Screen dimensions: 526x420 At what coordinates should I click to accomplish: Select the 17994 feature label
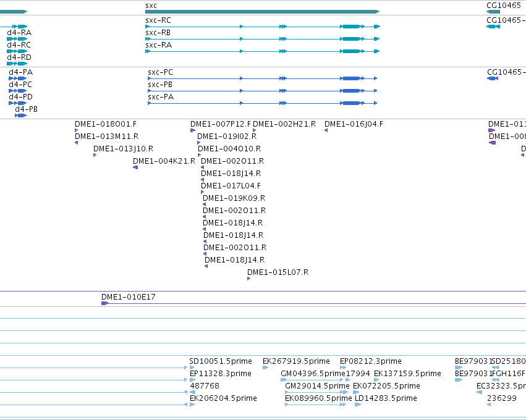[358, 374]
